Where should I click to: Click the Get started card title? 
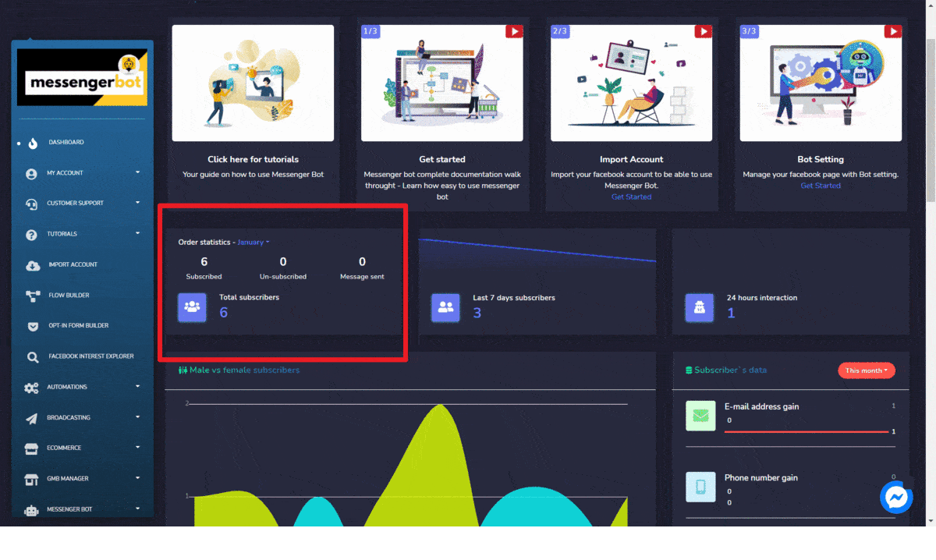point(442,159)
